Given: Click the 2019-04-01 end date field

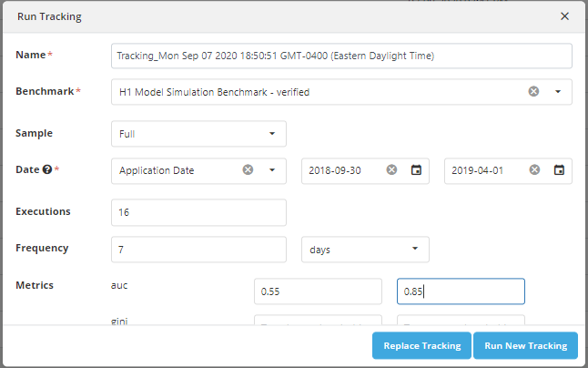Looking at the screenshot, I should 508,171.
